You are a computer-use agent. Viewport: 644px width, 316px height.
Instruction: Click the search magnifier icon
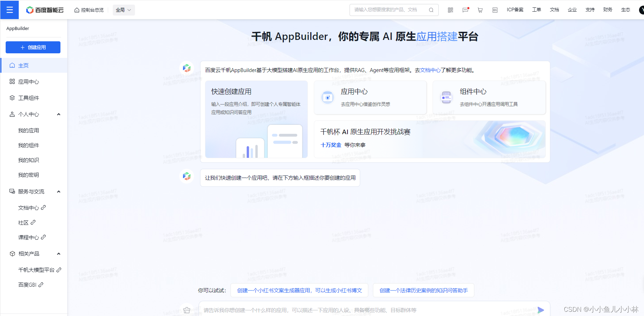pos(431,10)
